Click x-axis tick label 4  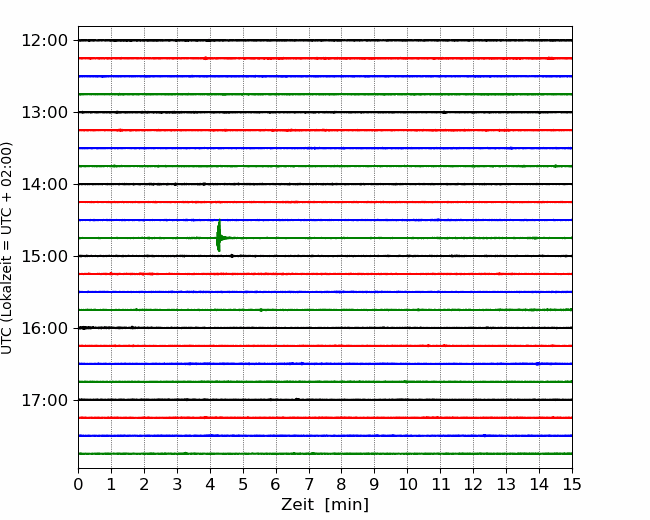(210, 484)
